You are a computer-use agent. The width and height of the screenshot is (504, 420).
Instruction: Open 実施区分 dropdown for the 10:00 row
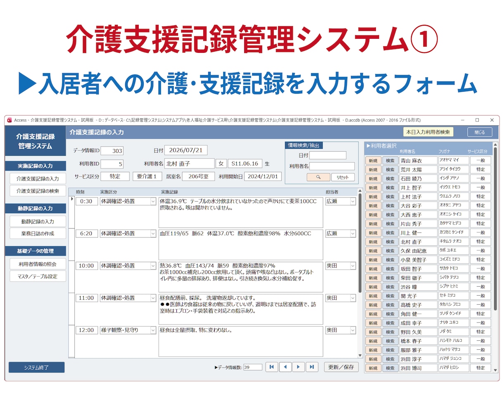point(152,266)
